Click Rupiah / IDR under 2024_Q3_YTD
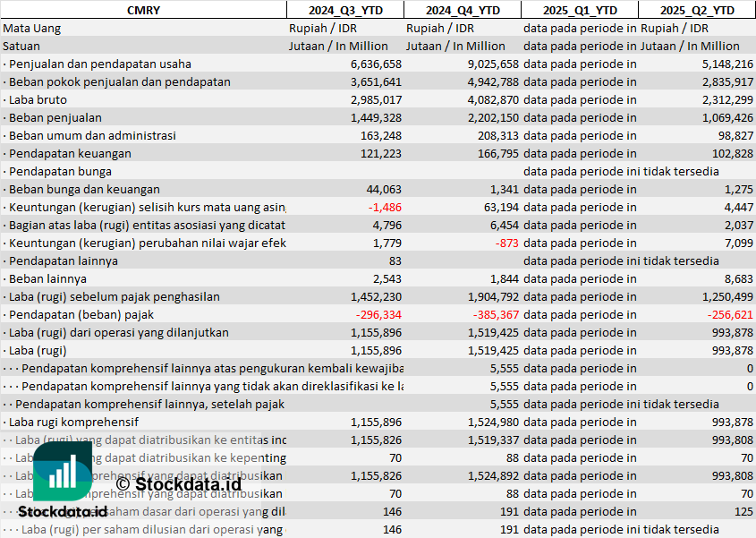This screenshot has width=756, height=538. (x=323, y=29)
